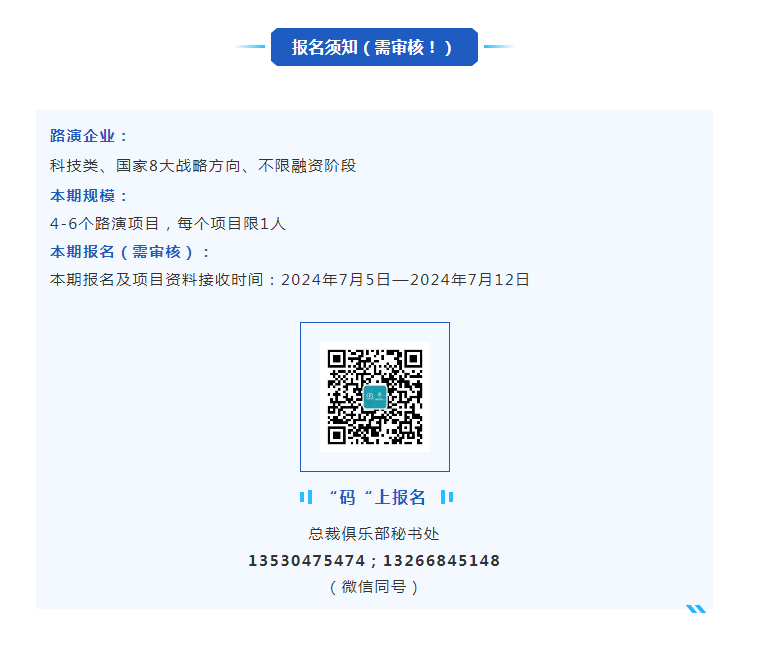This screenshot has height=647, width=765.
Task: Click the teal logo inside the QR code
Action: pos(375,396)
